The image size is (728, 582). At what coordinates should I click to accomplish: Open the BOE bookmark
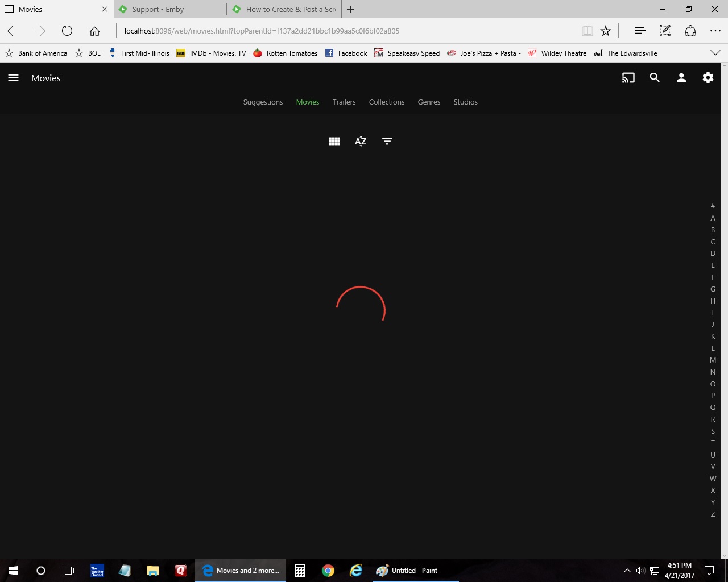[88, 53]
